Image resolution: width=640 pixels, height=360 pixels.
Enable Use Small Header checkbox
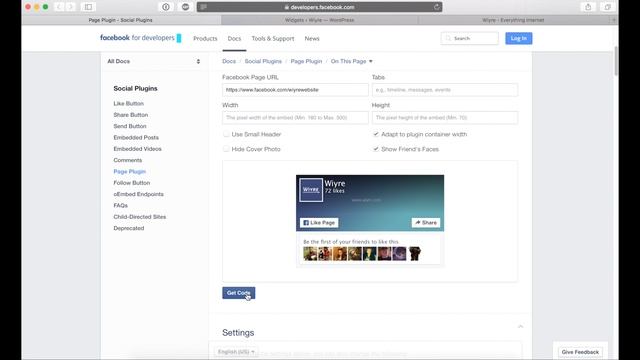(226, 134)
